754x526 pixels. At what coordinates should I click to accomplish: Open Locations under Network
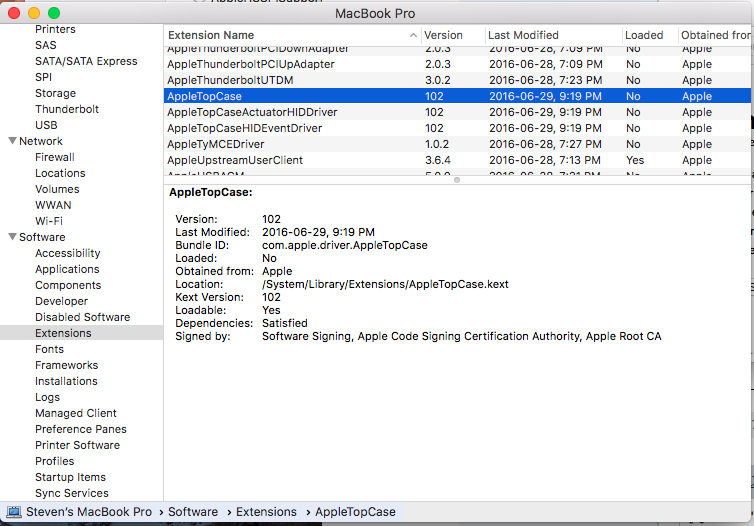click(x=60, y=173)
